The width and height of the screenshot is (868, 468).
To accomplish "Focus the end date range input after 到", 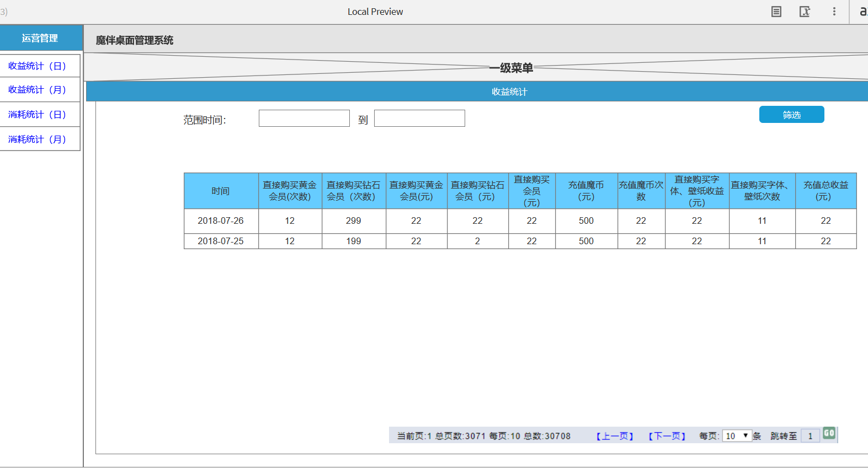I will pos(419,119).
